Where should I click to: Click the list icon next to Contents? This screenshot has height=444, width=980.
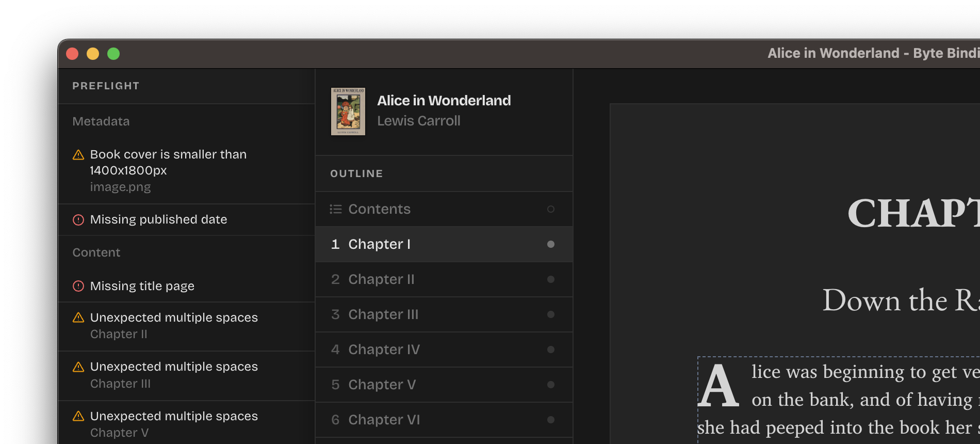point(336,209)
